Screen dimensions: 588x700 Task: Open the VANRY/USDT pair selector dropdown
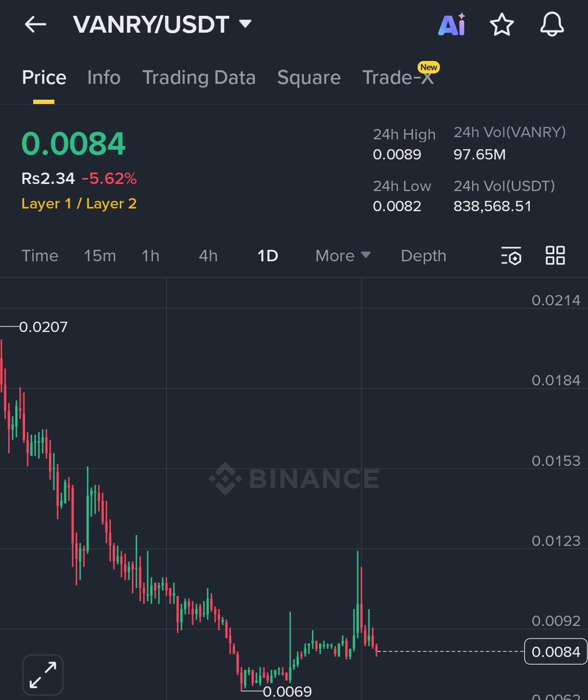point(163,24)
